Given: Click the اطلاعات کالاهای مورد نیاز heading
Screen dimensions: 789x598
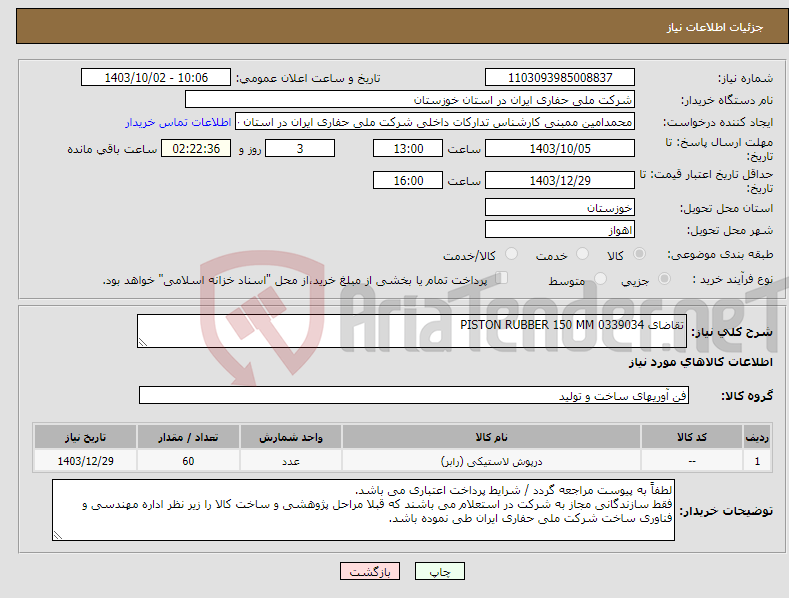Looking at the screenshot, I should (x=700, y=362).
